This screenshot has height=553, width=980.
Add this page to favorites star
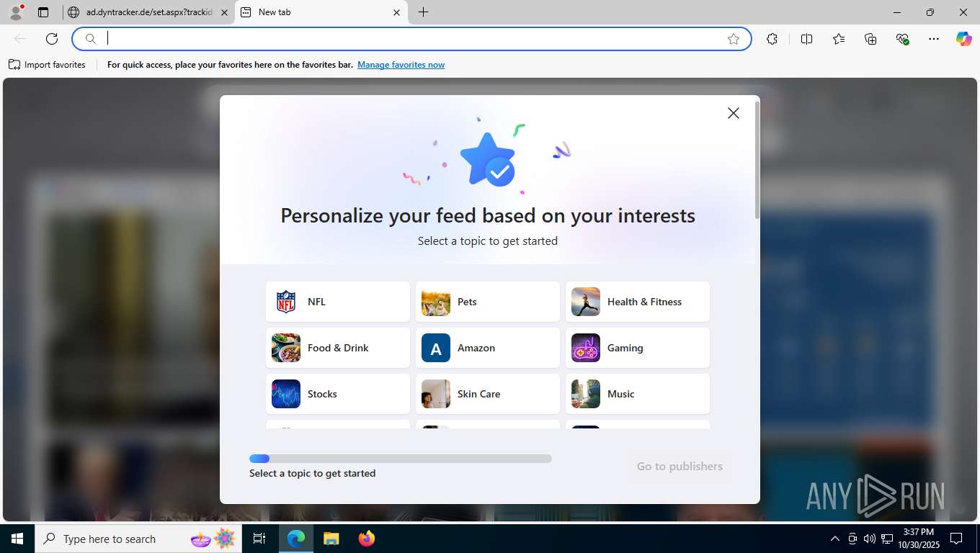734,39
